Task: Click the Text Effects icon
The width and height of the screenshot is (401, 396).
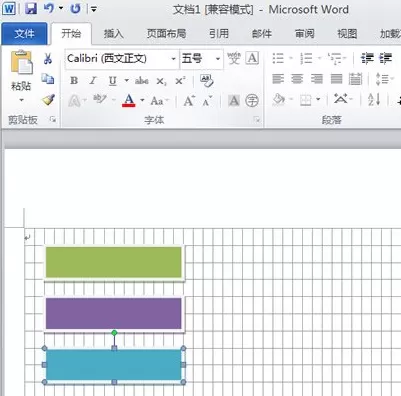Action: coord(74,100)
